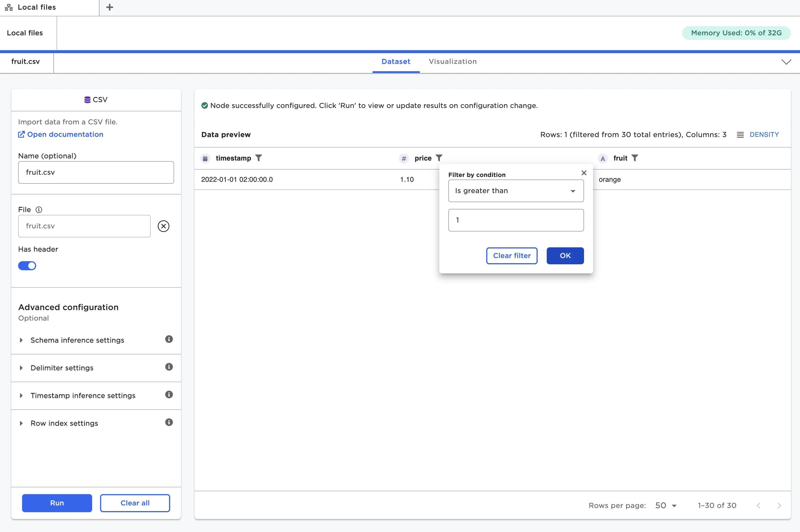Show Delimiter settings info icon
Screen dimensions: 800x532
tap(168, 367)
